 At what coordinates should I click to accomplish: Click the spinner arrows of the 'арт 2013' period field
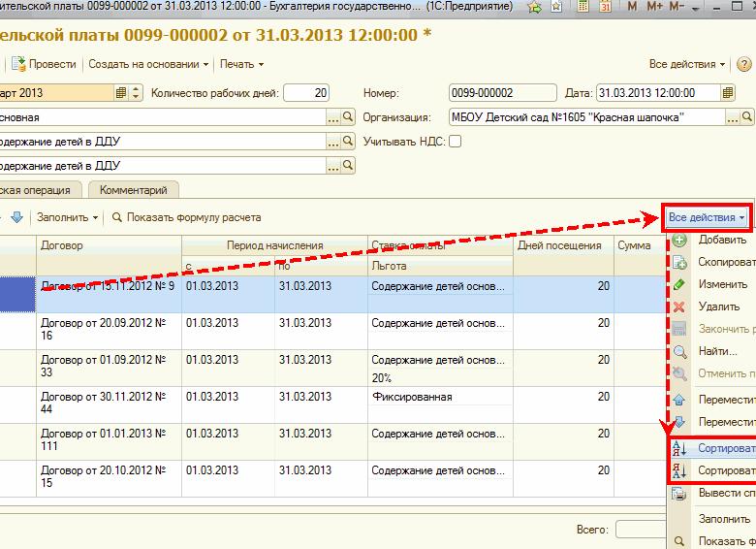click(136, 92)
